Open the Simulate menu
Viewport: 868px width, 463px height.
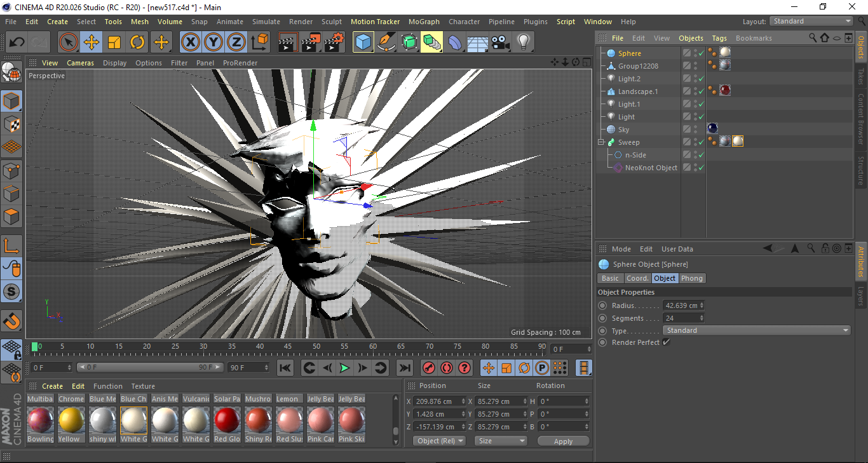click(266, 22)
